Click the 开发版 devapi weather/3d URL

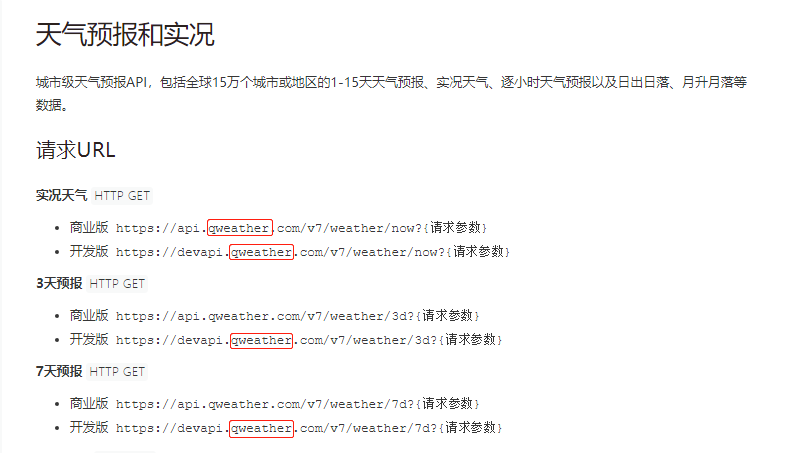pos(309,340)
